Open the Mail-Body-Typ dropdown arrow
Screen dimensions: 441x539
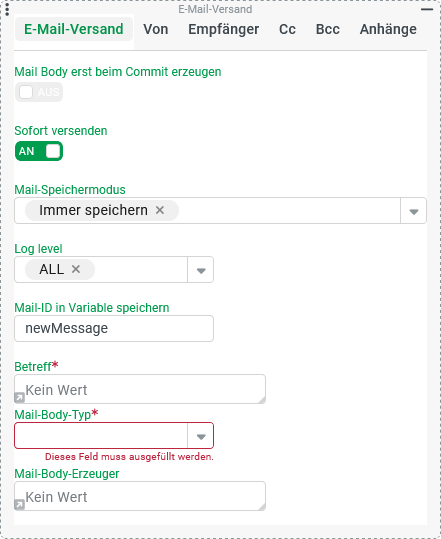tap(201, 436)
